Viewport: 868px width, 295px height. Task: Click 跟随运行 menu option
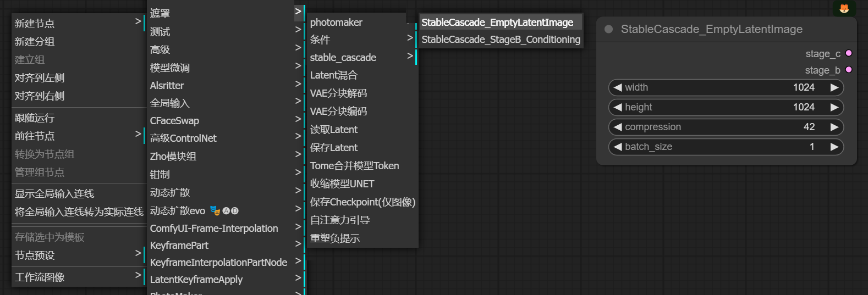(78, 118)
